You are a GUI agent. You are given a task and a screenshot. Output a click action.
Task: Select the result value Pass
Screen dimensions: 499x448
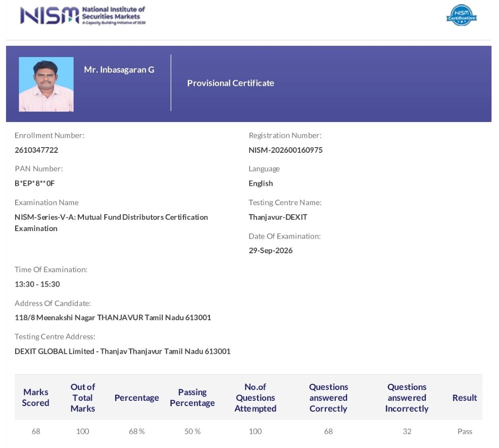click(465, 431)
